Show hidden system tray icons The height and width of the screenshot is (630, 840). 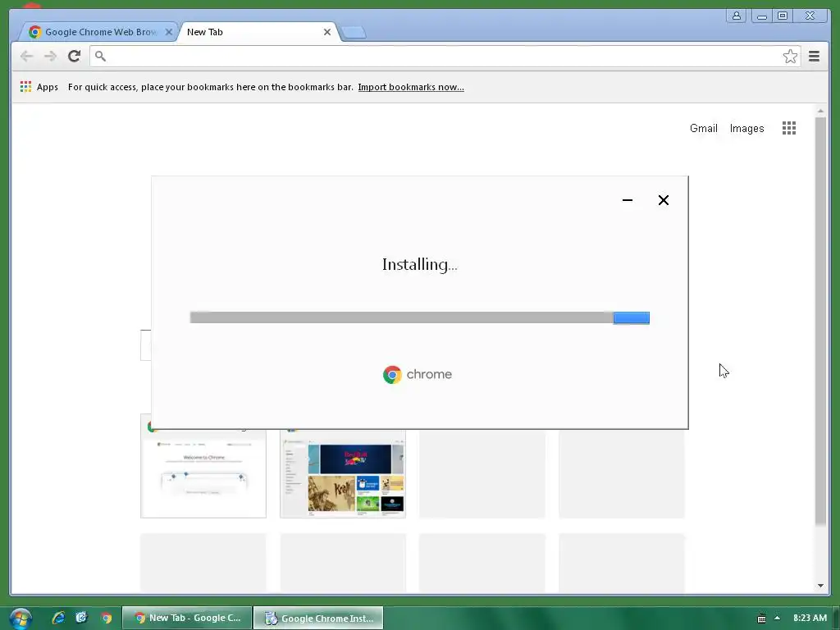[x=777, y=618]
